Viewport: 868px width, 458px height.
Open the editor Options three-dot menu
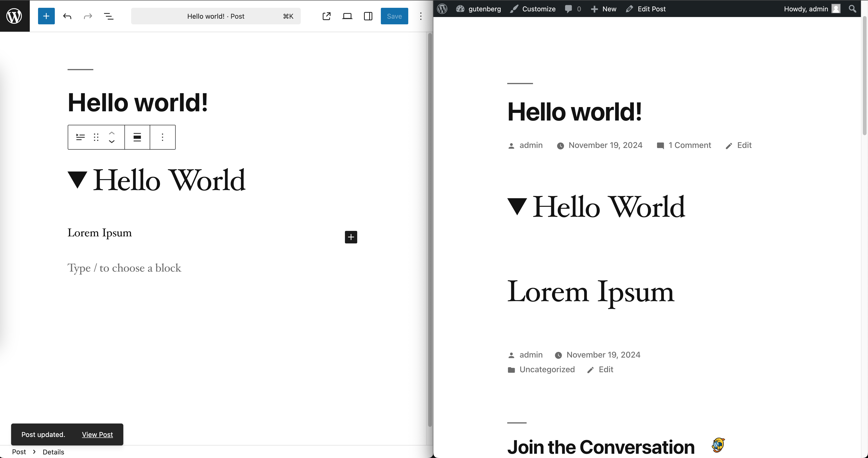(x=421, y=16)
